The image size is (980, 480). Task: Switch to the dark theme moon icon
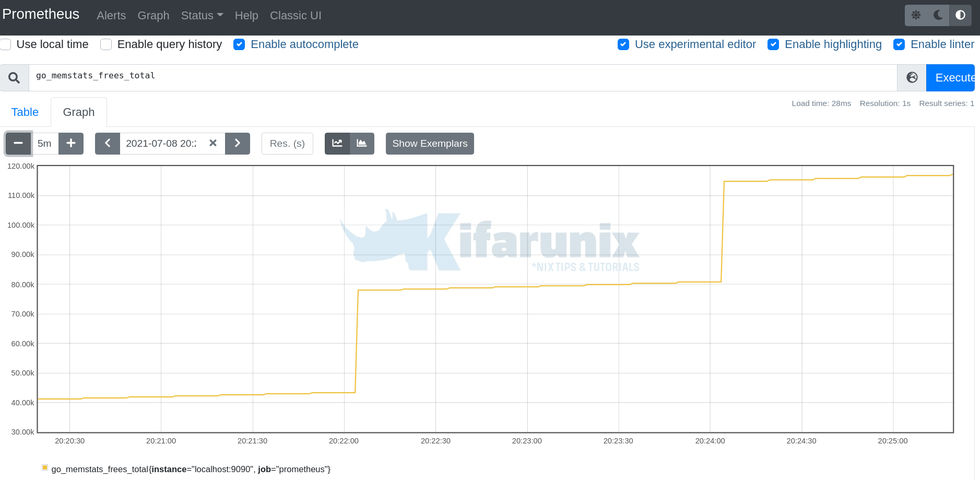(938, 15)
